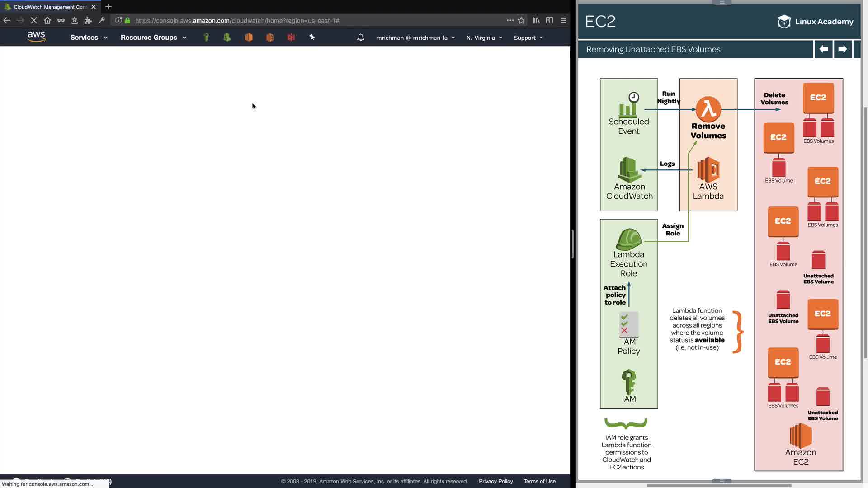Image resolution: width=868 pixels, height=488 pixels.
Task: Expand the Resource Groups dropdown
Action: 153,38
